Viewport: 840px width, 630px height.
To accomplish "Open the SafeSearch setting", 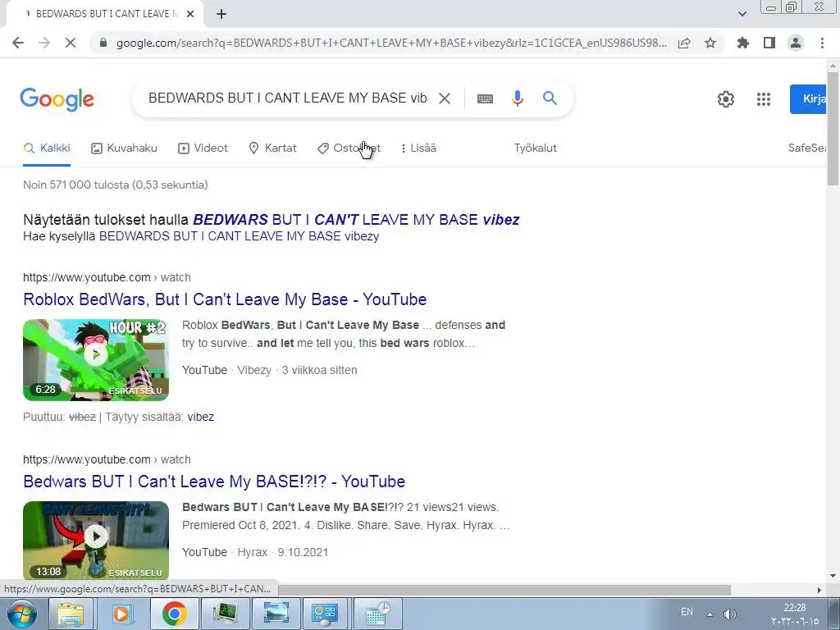I will [x=807, y=148].
